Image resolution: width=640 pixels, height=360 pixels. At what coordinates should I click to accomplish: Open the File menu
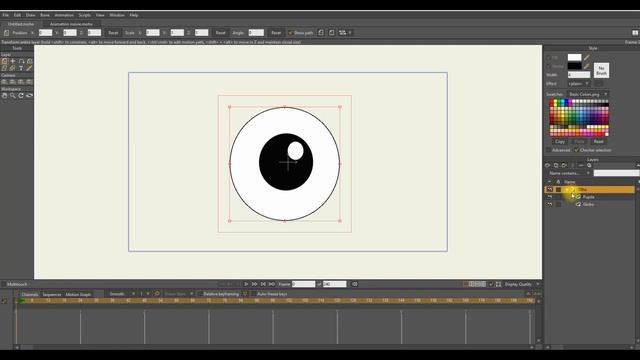[x=6, y=15]
